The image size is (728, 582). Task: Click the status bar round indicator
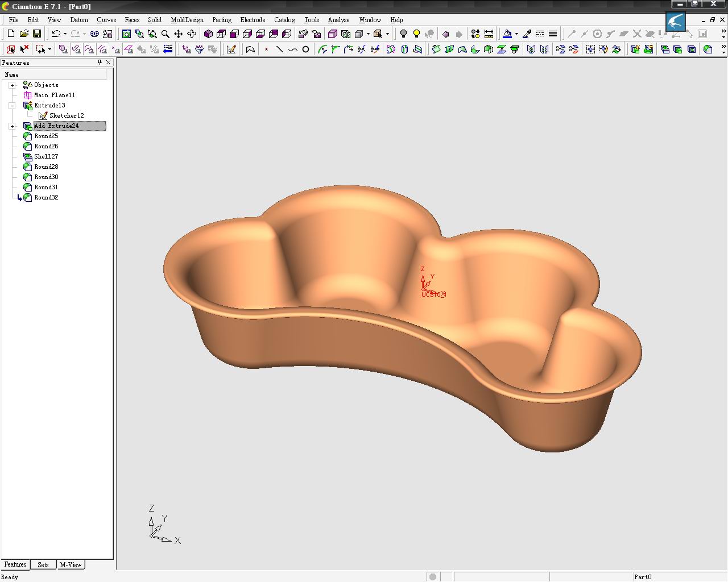click(433, 577)
